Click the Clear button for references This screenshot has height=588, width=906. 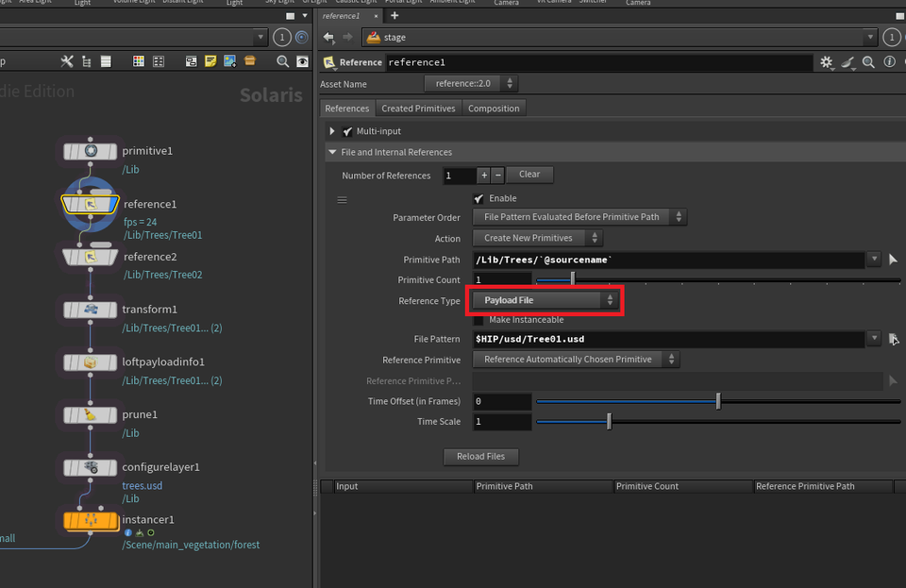coord(529,175)
